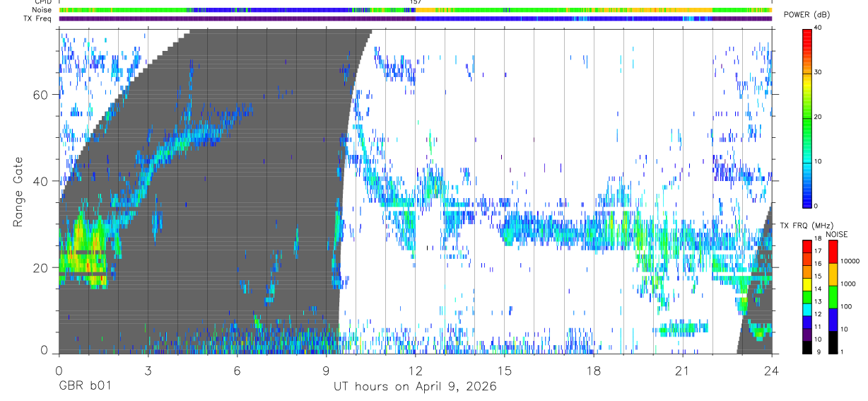The image size is (868, 401).
Task: Click the 157 CPID value above the noise strip
Action: click(415, 2)
